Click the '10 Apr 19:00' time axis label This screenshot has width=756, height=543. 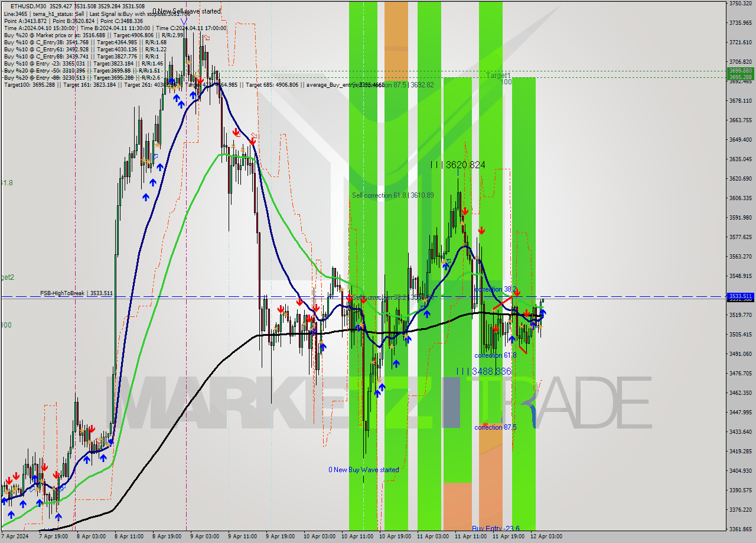(x=395, y=537)
